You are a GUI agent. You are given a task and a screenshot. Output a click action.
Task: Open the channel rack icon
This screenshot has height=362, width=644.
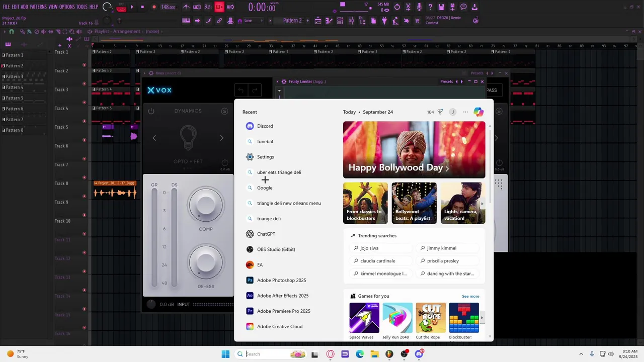click(340, 21)
